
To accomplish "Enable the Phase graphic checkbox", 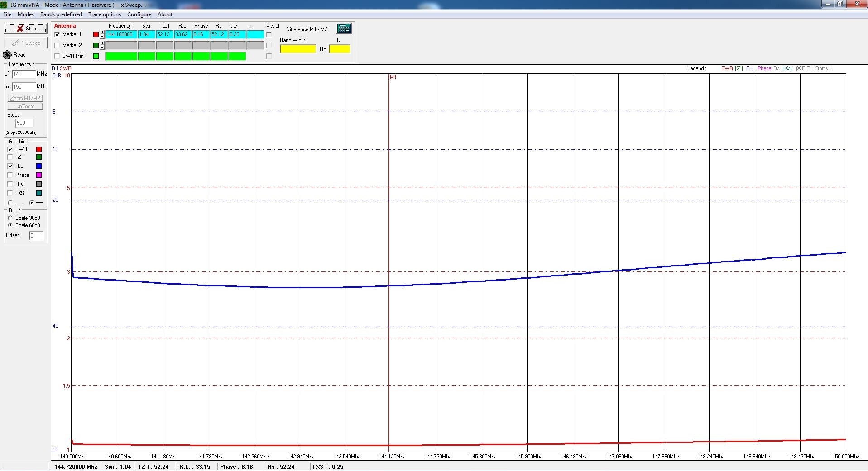I will (10, 175).
